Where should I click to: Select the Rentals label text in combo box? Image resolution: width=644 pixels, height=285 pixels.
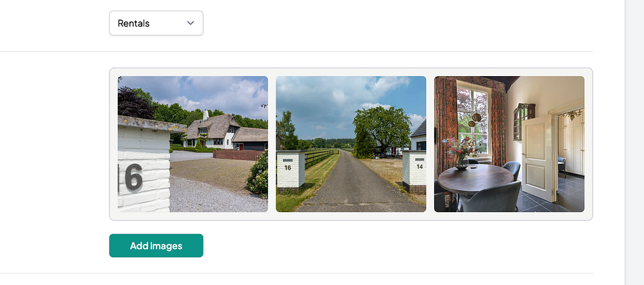(x=133, y=23)
